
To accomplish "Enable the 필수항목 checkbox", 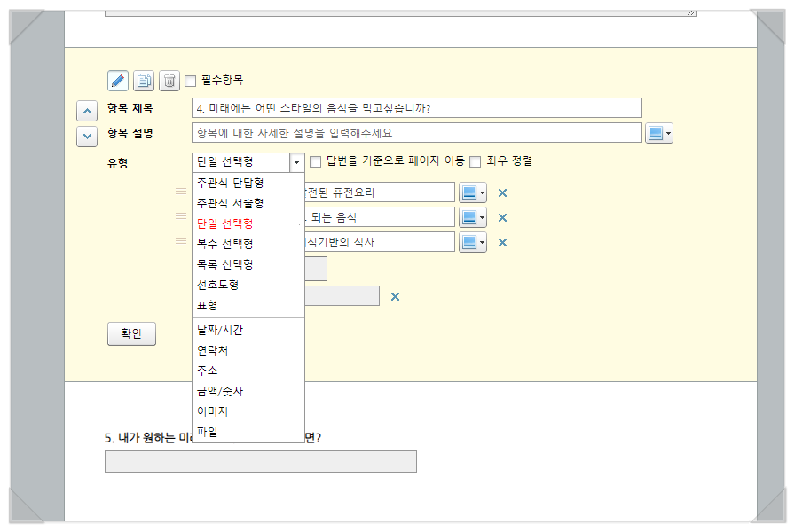I will tap(191, 80).
